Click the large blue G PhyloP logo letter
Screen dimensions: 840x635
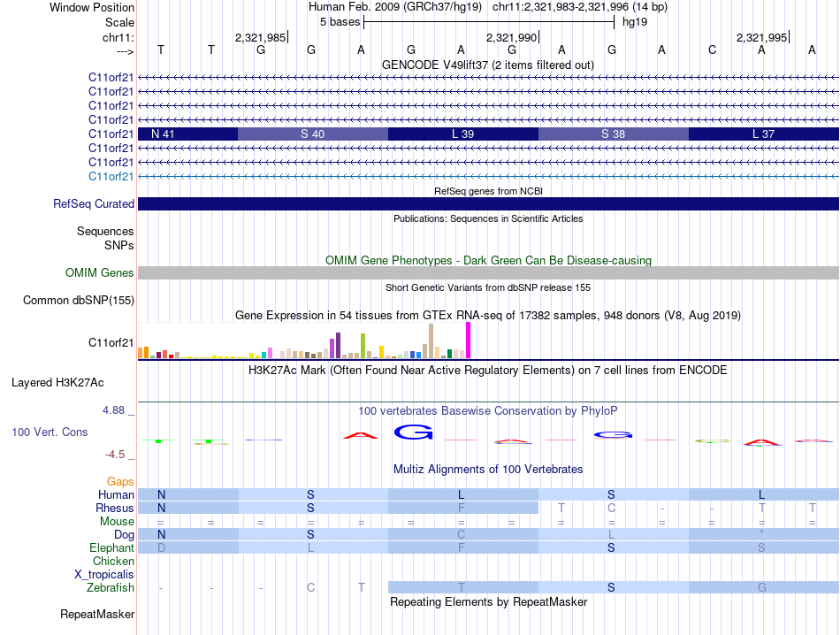[413, 432]
